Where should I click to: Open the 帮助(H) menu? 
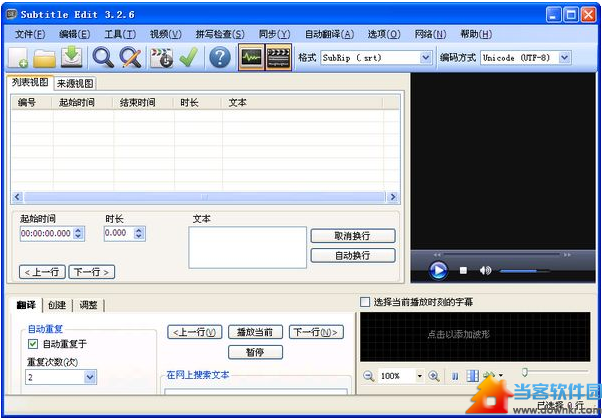click(x=476, y=34)
